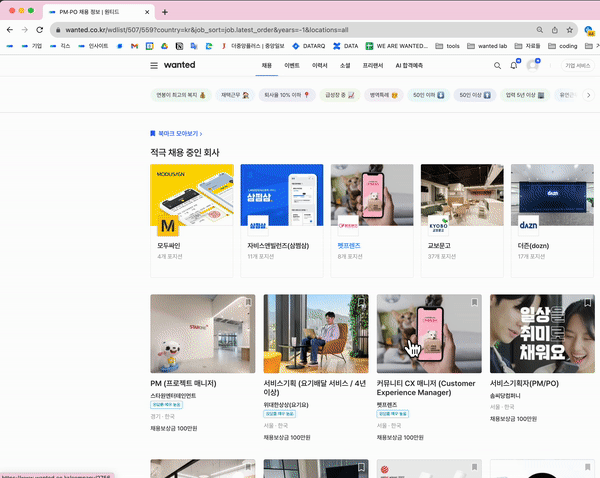This screenshot has height=478, width=600.
Task: Expand the wanted lab bookmark folder
Action: (487, 46)
